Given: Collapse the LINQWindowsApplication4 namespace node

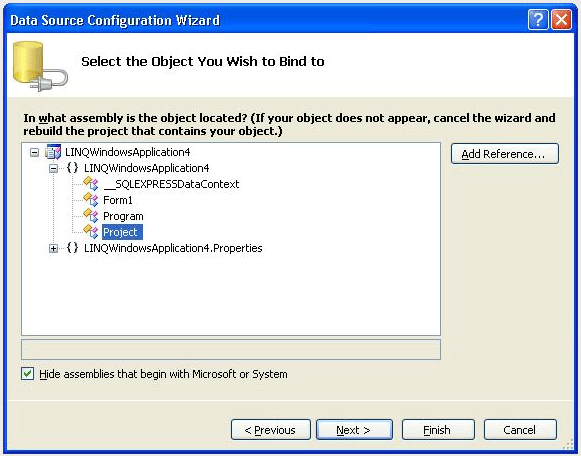Looking at the screenshot, I should pyautogui.click(x=53, y=169).
